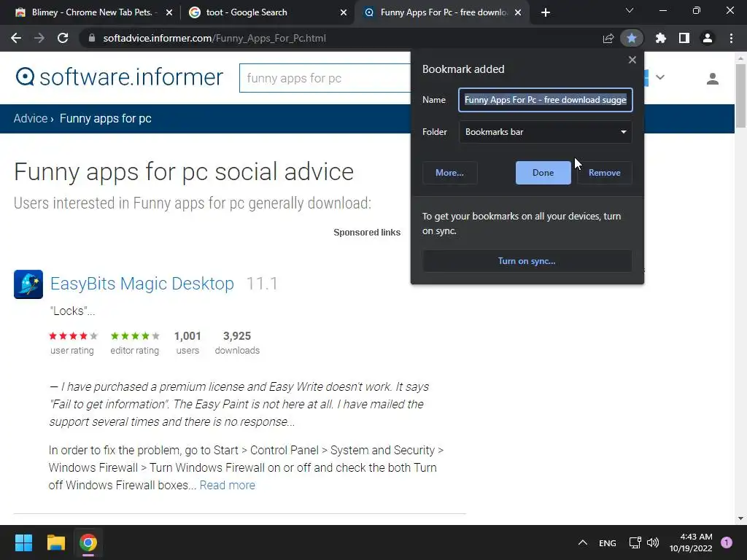The image size is (747, 560).
Task: View site information lock icon
Action: point(91,38)
